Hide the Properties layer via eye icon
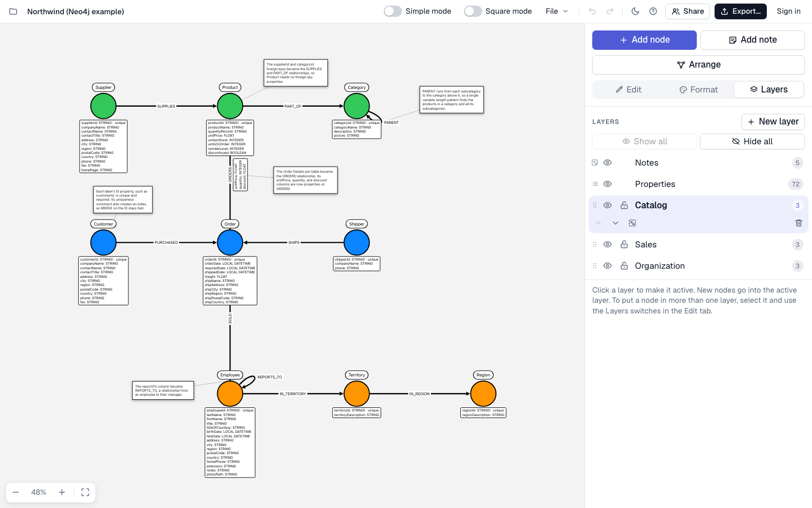812x508 pixels. [607, 184]
